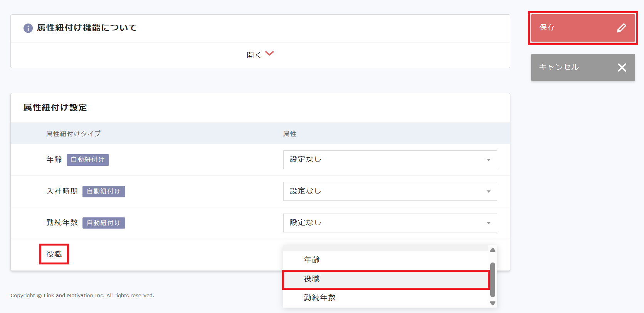Select 年齢 option in dropdown list
644x313 pixels.
[312, 260]
